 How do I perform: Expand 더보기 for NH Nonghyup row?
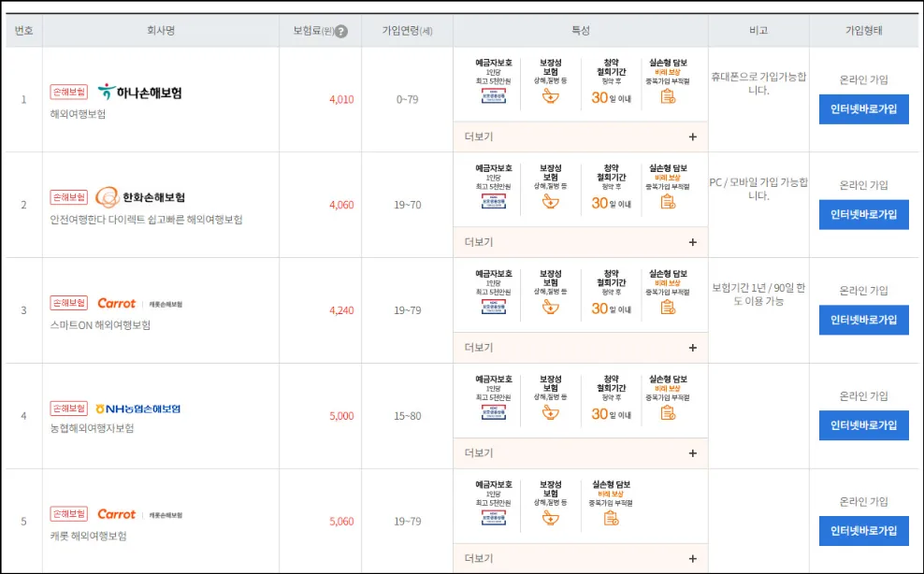click(x=581, y=453)
